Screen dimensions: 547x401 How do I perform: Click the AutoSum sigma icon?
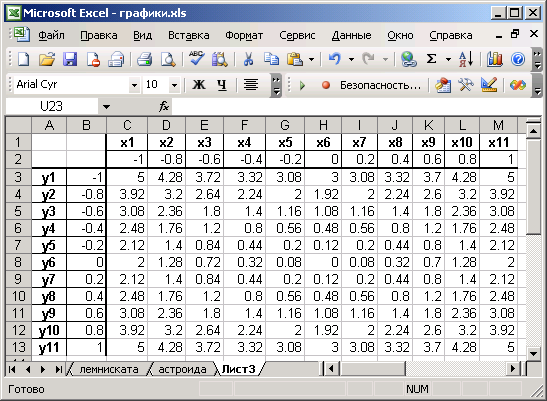pos(431,59)
